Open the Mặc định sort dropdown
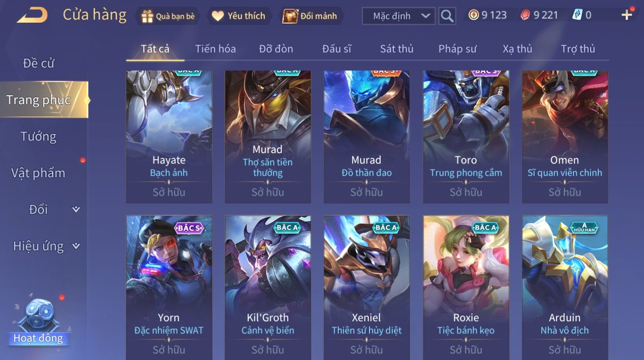 (399, 16)
